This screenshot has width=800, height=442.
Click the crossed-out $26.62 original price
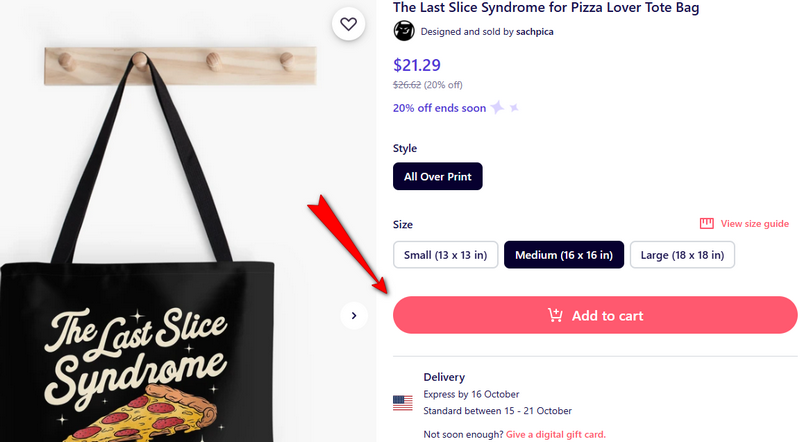[x=413, y=85]
